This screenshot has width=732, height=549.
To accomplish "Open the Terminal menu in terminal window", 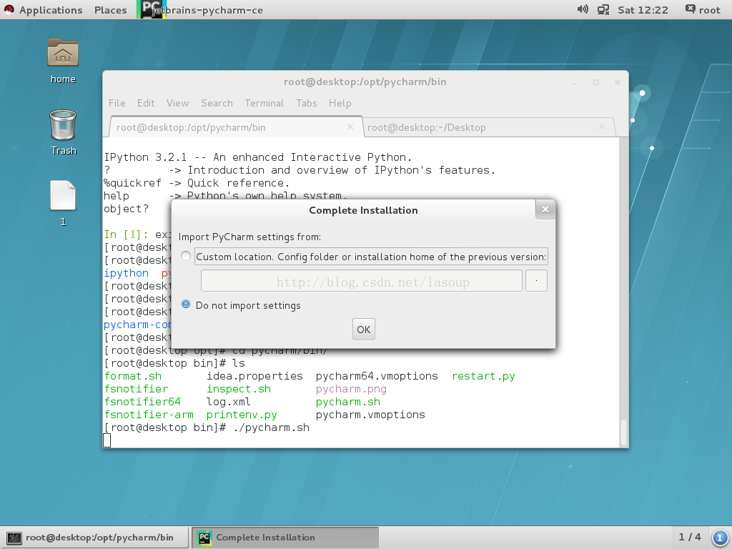I will [264, 103].
